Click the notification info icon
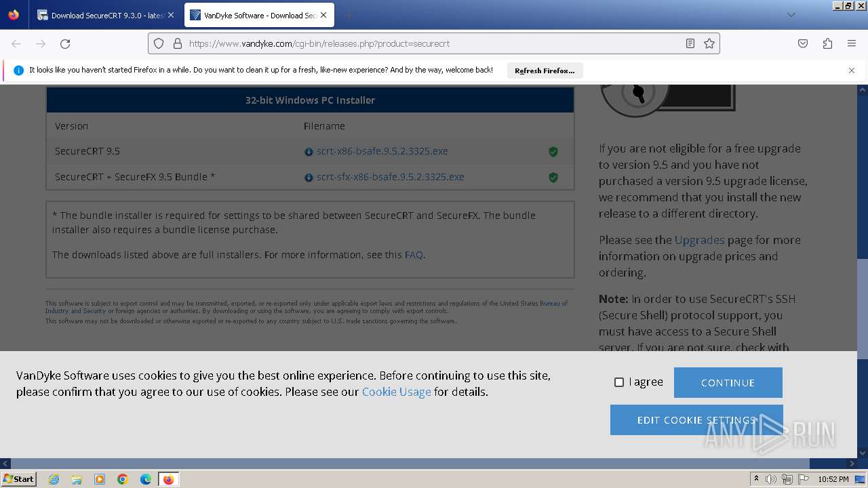 tap(18, 70)
